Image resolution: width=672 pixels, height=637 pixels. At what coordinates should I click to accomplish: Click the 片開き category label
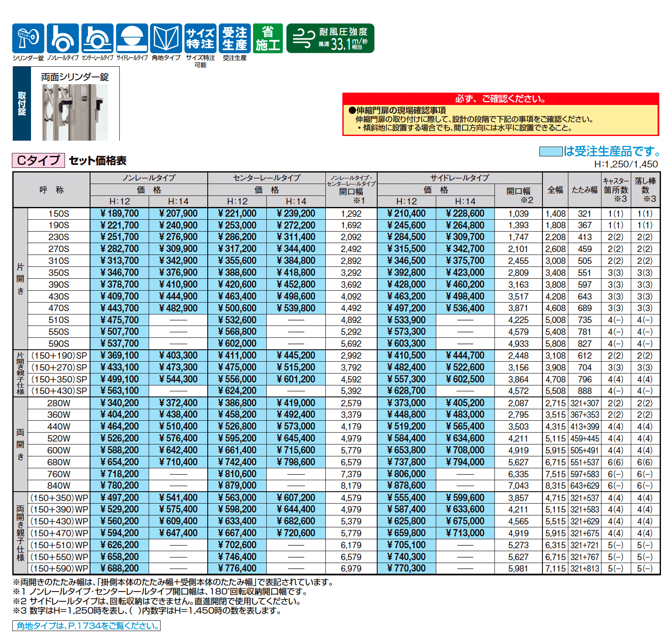(x=20, y=279)
